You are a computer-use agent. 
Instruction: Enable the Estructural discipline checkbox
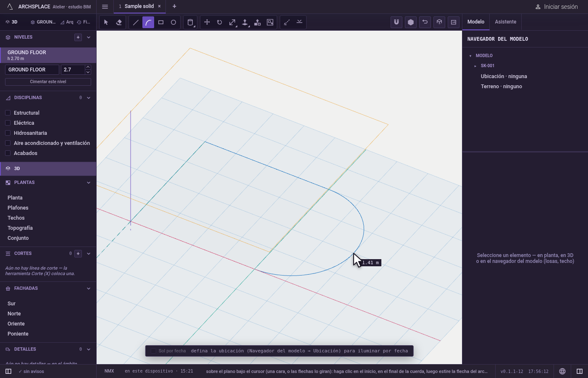point(8,113)
